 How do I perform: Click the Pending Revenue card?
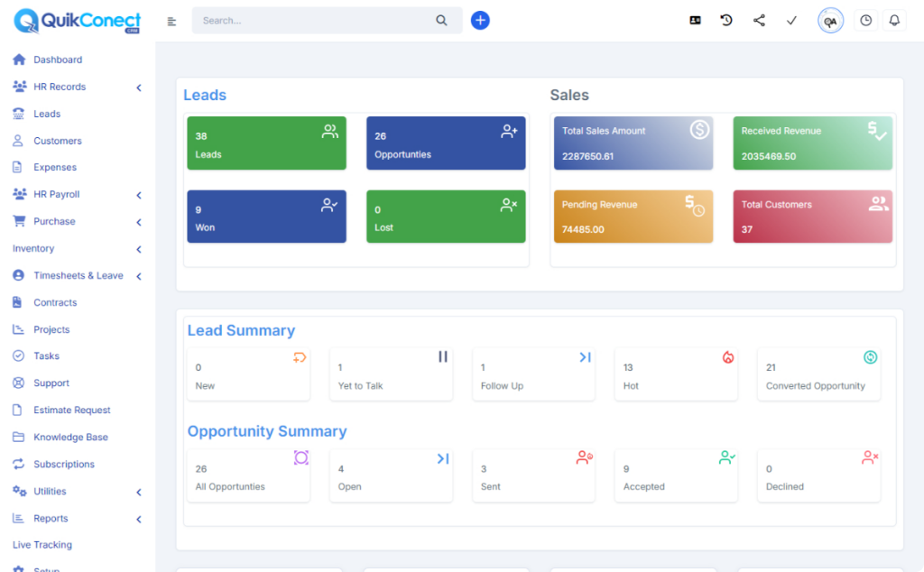click(x=633, y=217)
